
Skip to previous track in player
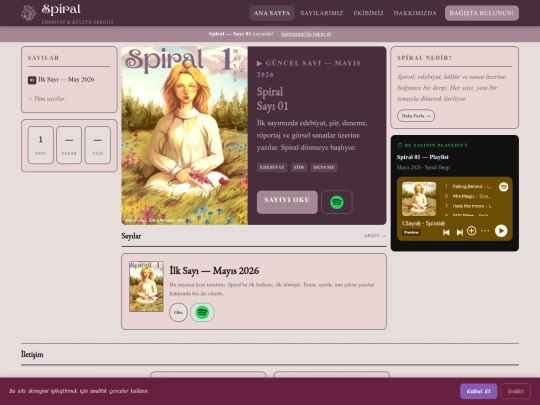tap(446, 232)
